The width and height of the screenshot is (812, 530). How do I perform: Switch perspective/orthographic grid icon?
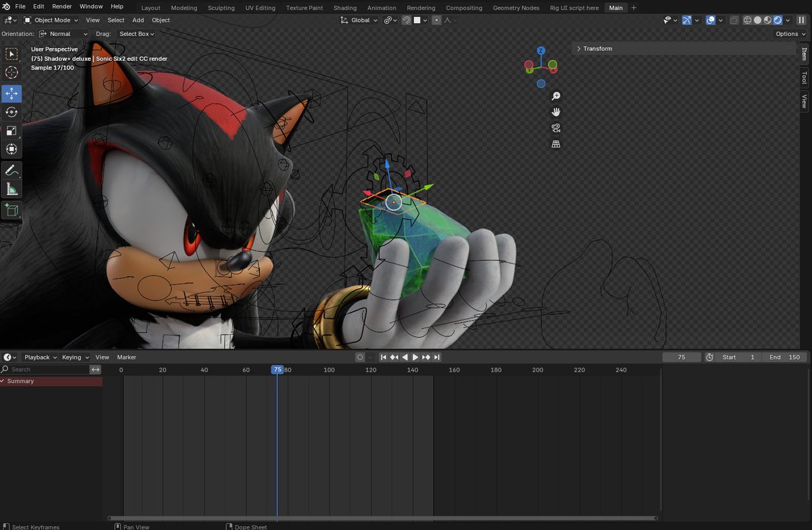[556, 144]
